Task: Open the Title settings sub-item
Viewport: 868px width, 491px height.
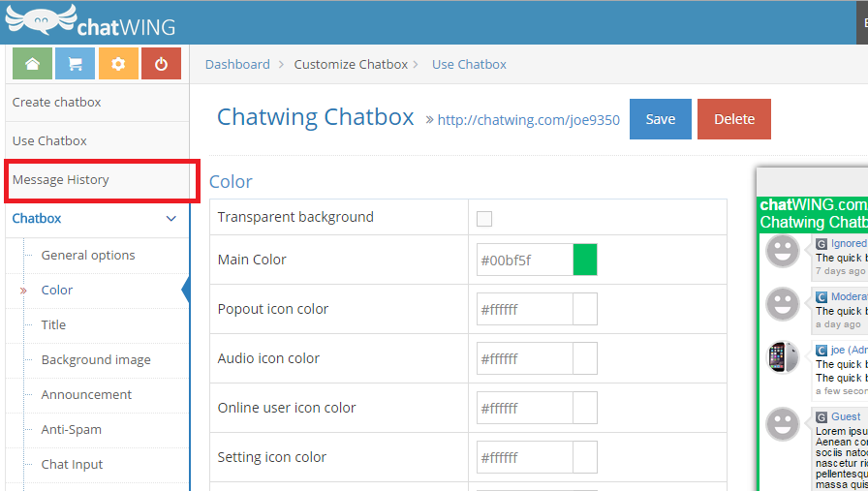Action: [53, 325]
